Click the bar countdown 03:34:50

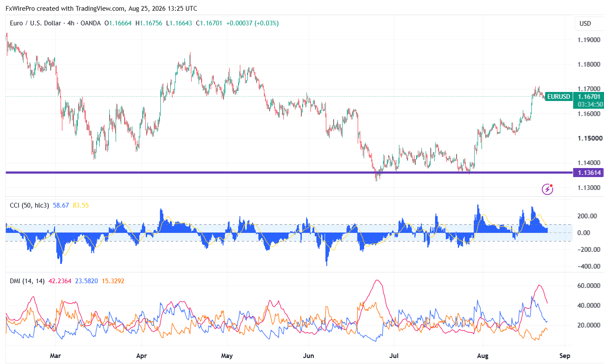(x=590, y=104)
